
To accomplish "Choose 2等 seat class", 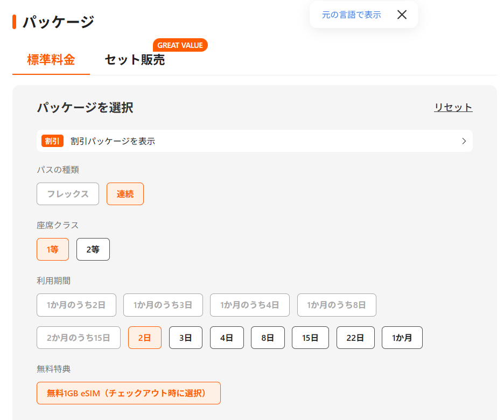I will [93, 249].
